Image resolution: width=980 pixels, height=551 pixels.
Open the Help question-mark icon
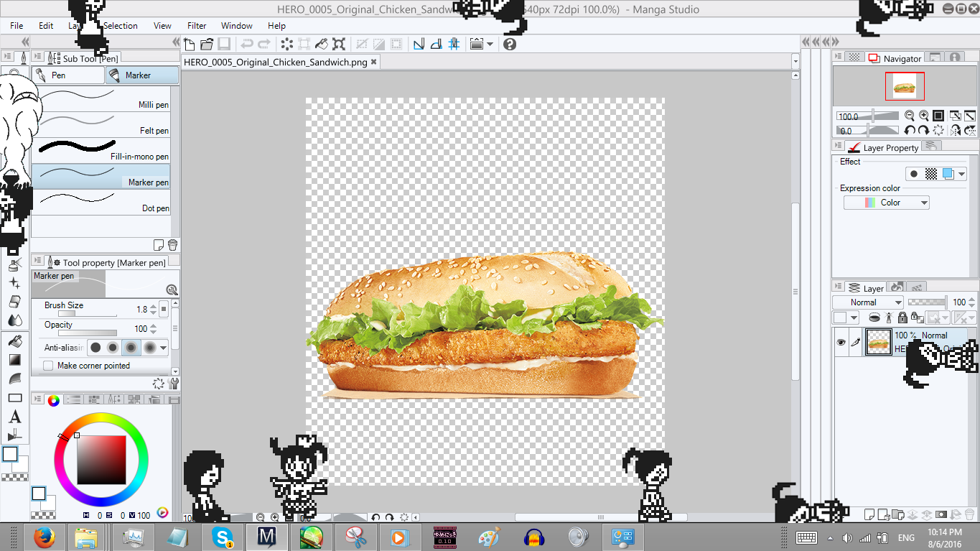(x=510, y=44)
